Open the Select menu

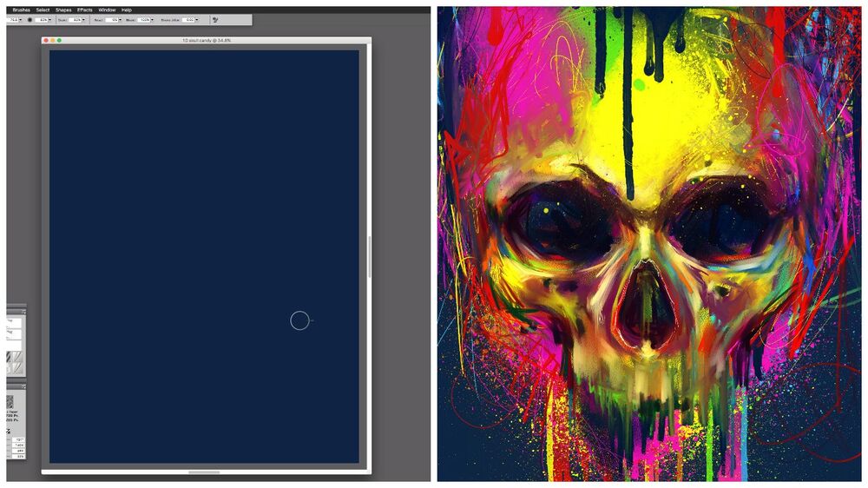[43, 10]
